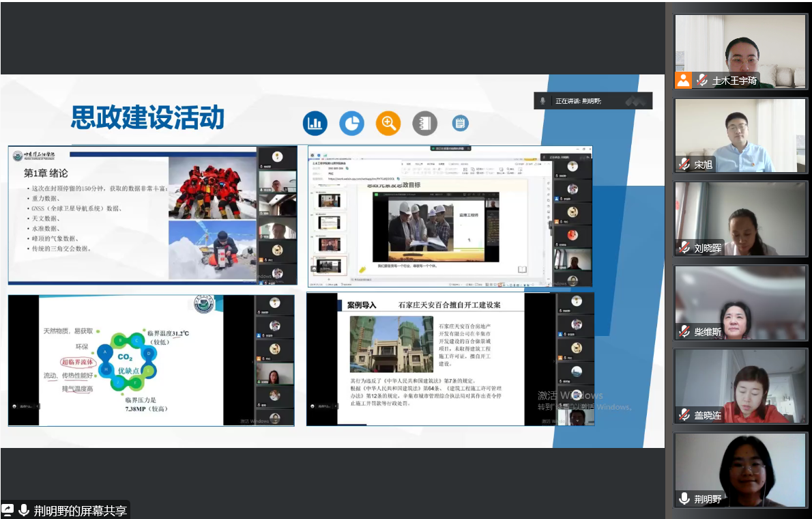Image resolution: width=812 pixels, height=519 pixels.
Task: Click the orange magnifier zoom icon
Action: tap(389, 124)
